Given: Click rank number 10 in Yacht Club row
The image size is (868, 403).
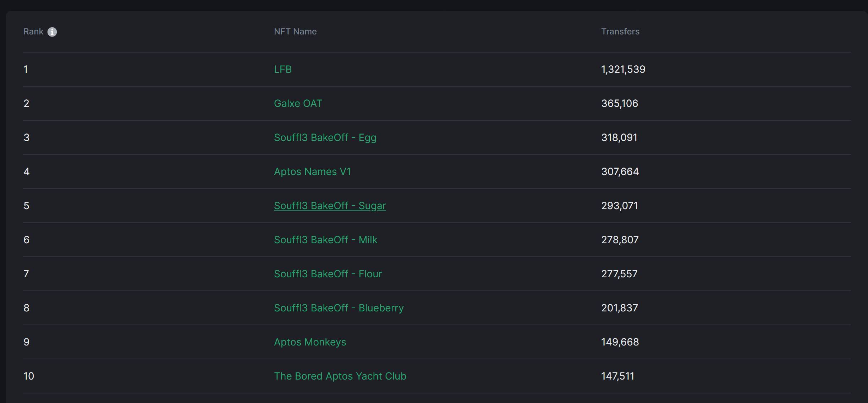Looking at the screenshot, I should pyautogui.click(x=29, y=376).
